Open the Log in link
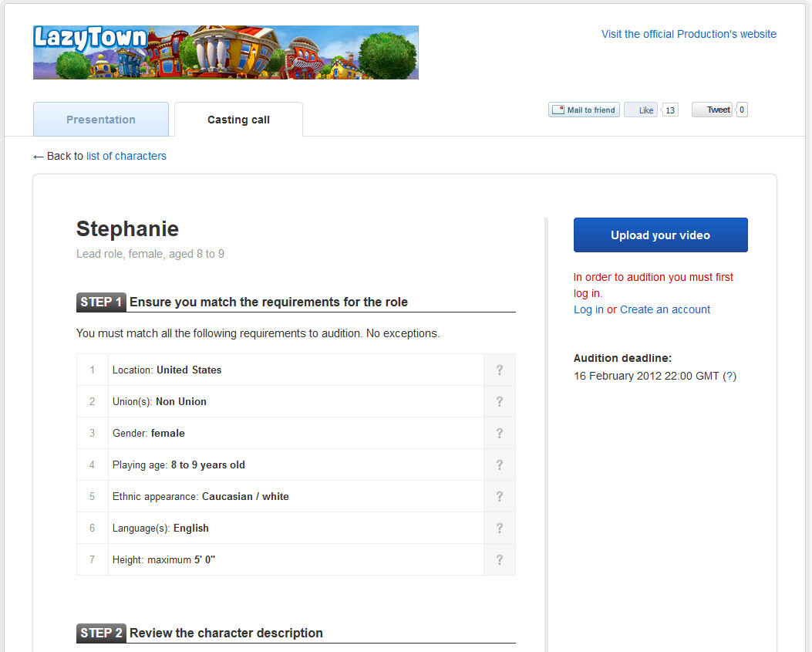This screenshot has width=812, height=652. tap(588, 309)
